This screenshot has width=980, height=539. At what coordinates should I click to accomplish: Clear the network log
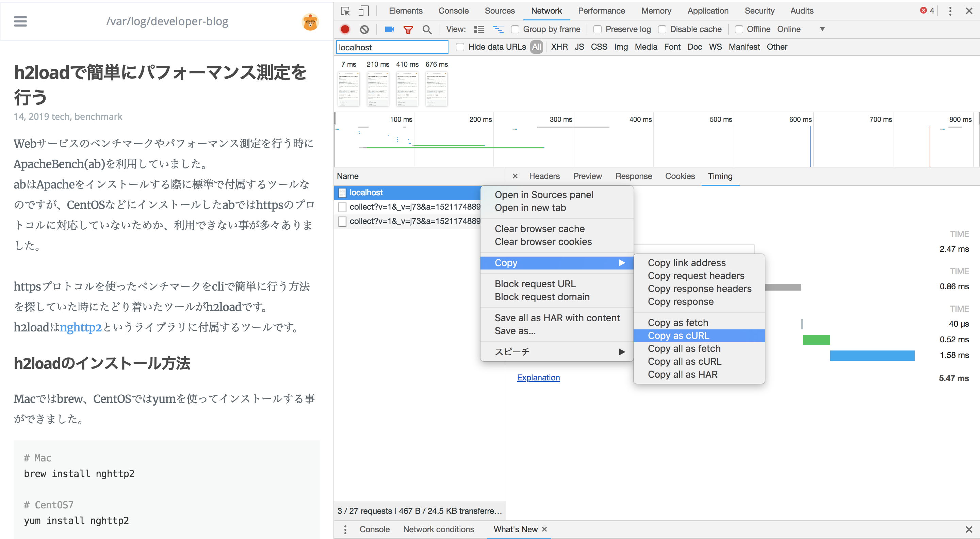tap(364, 29)
